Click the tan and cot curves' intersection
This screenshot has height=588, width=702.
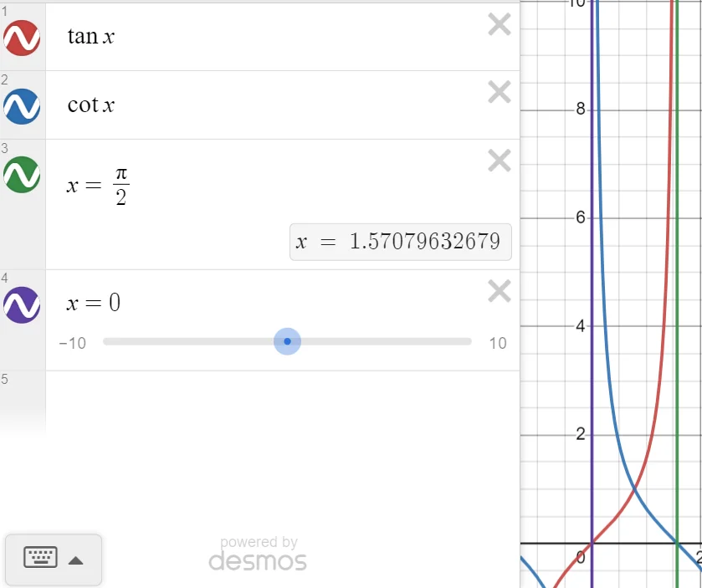(x=634, y=489)
